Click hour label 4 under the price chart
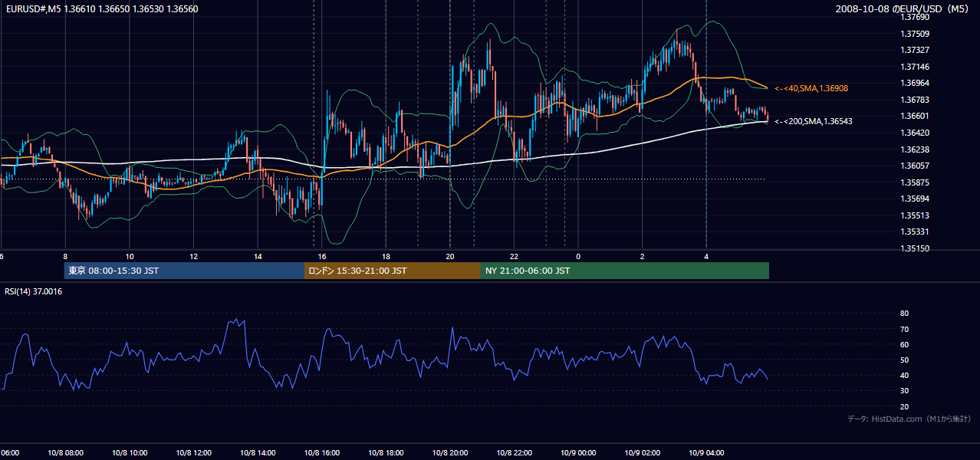Viewport: 980px width, 460px height. point(706,256)
